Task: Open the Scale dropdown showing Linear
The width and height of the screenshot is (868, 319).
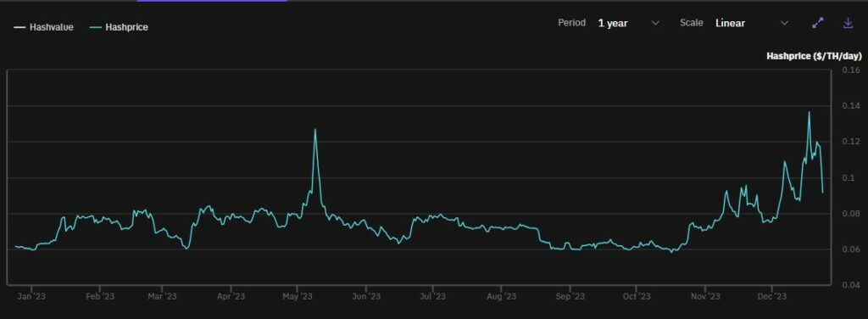Action: tap(751, 23)
